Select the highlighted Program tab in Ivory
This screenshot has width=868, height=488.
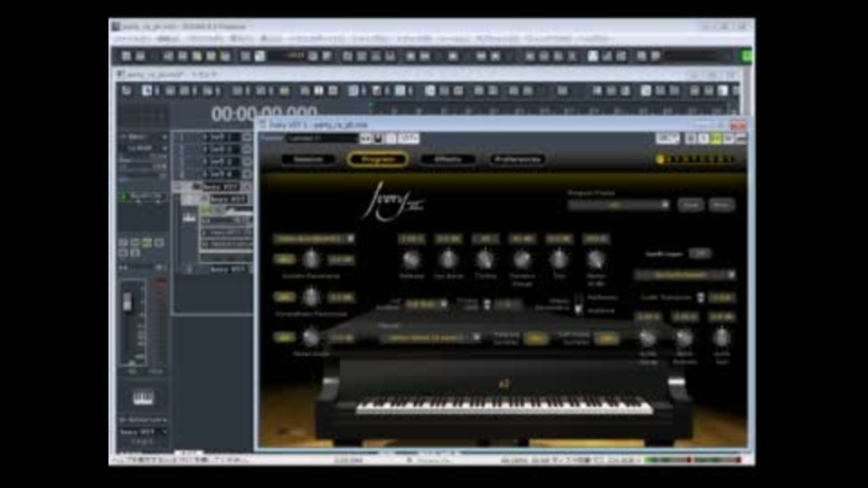(378, 159)
